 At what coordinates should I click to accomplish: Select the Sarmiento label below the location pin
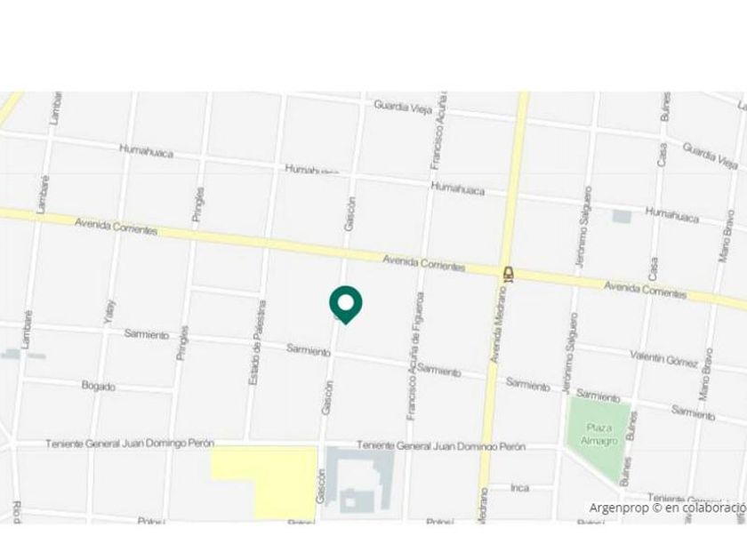[x=309, y=350]
